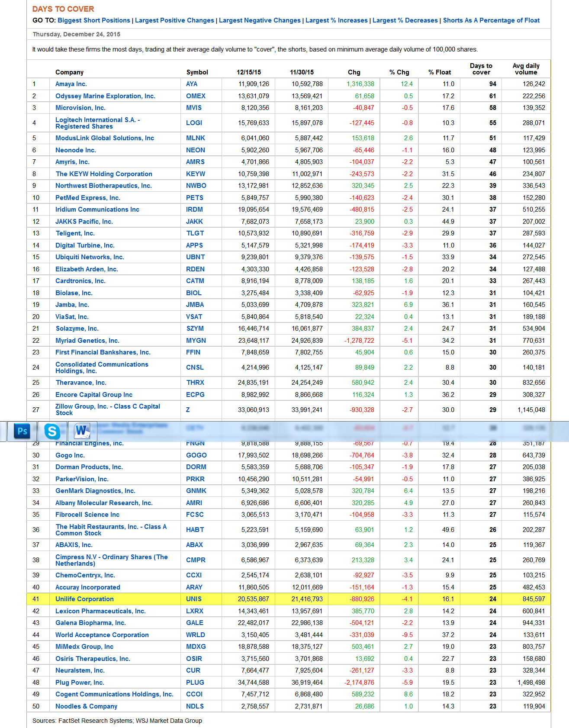Screen dimensions: 569x728
Task: Open the TLGT symbol link
Action: click(195, 233)
